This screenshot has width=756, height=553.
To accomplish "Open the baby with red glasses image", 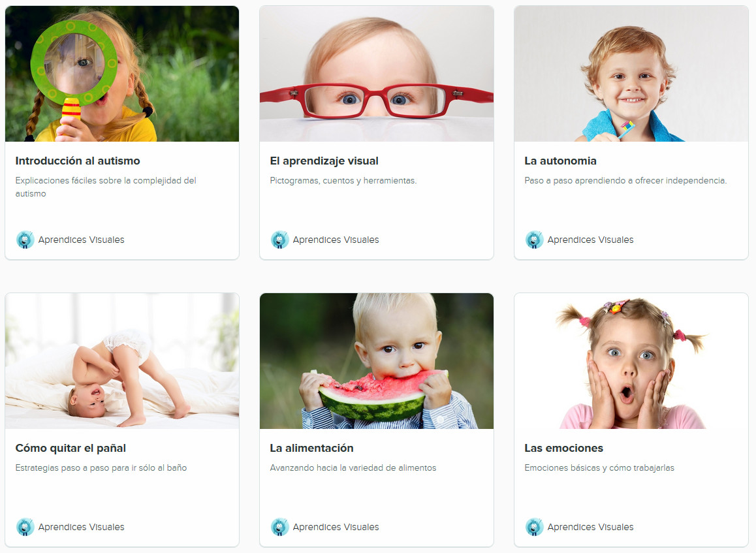I will click(x=377, y=74).
